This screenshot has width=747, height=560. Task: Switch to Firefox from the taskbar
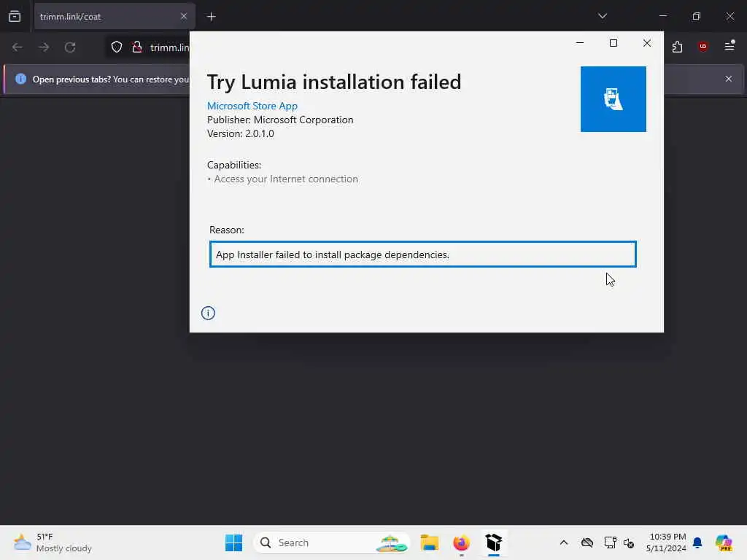[x=461, y=542]
